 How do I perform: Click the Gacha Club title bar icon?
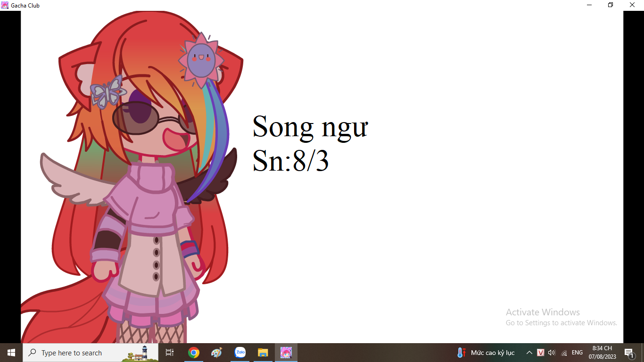[5, 5]
